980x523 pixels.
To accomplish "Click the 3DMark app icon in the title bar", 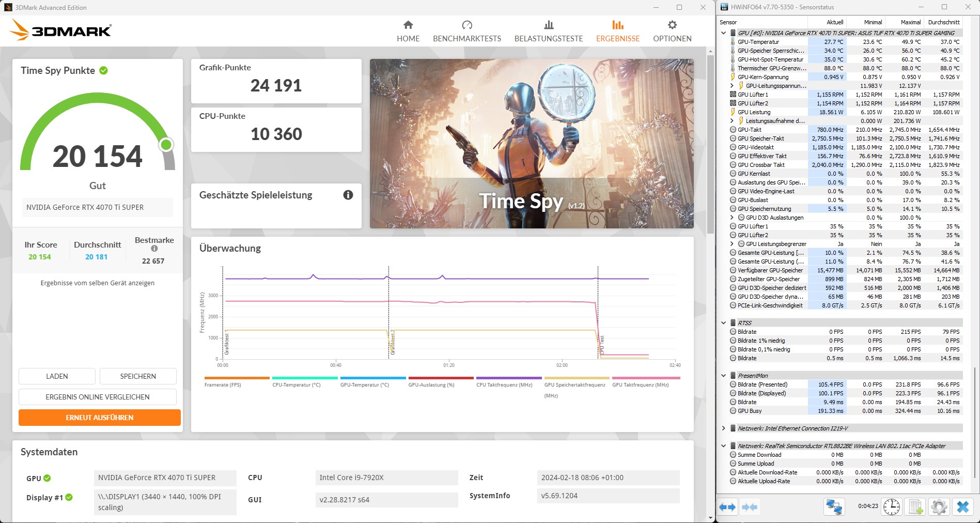I will coord(8,7).
